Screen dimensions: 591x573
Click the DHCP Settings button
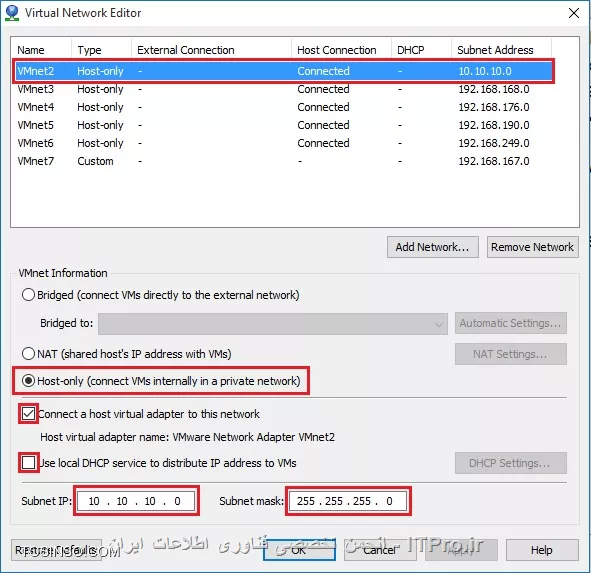[x=510, y=463]
